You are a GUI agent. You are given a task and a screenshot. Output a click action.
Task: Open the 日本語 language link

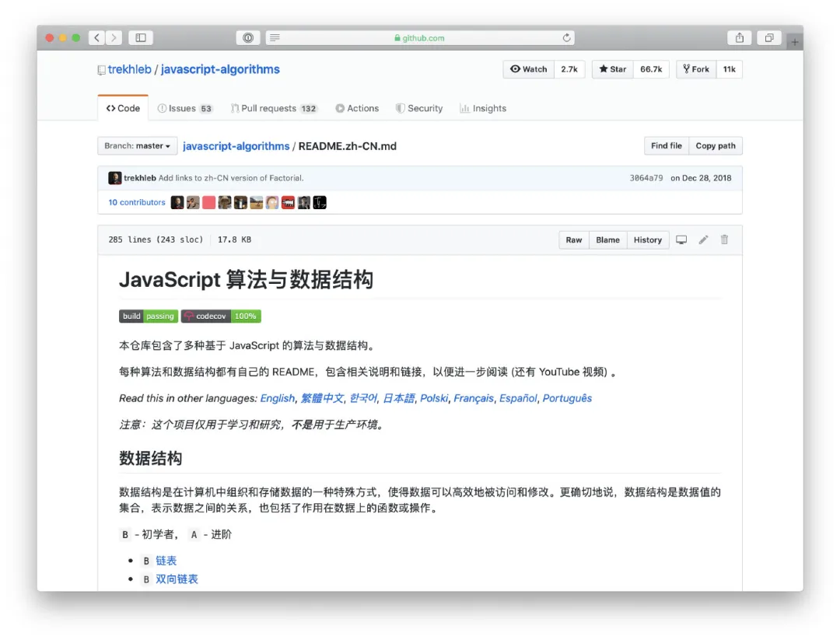(398, 398)
